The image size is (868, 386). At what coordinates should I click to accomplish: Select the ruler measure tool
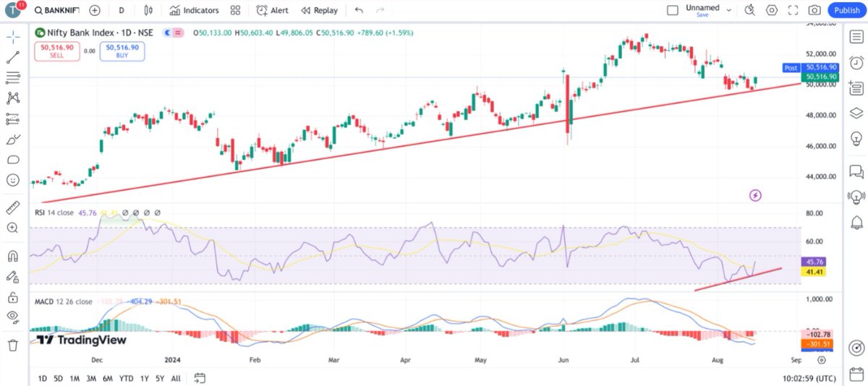point(13,208)
